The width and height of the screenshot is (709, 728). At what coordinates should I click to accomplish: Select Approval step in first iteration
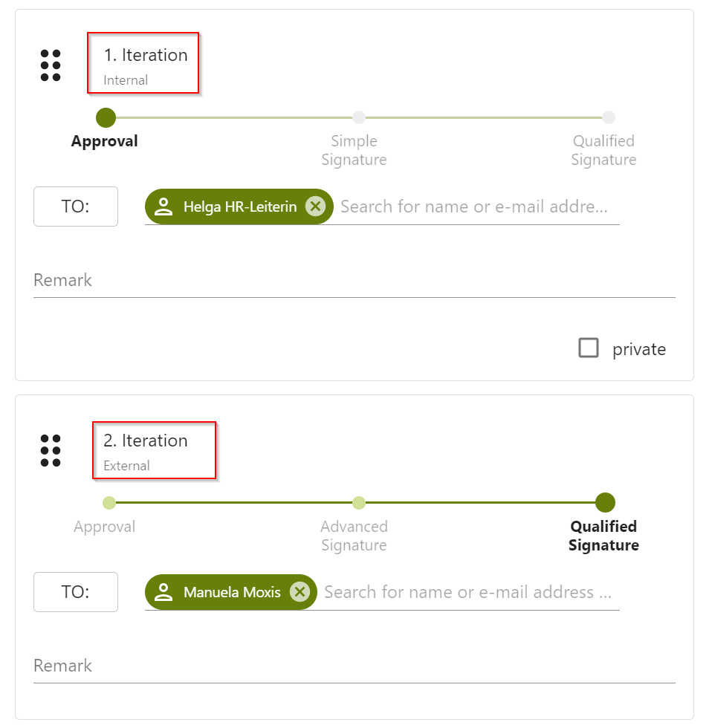(106, 117)
